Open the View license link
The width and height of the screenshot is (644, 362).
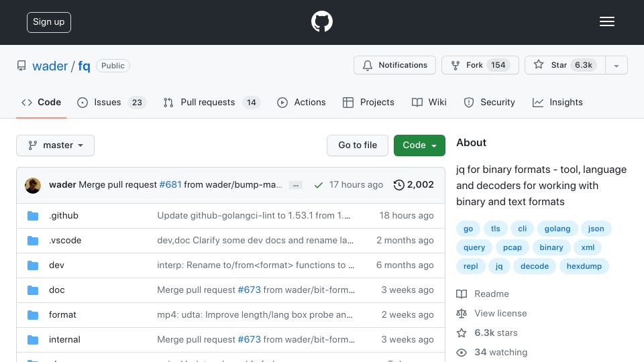click(492, 314)
